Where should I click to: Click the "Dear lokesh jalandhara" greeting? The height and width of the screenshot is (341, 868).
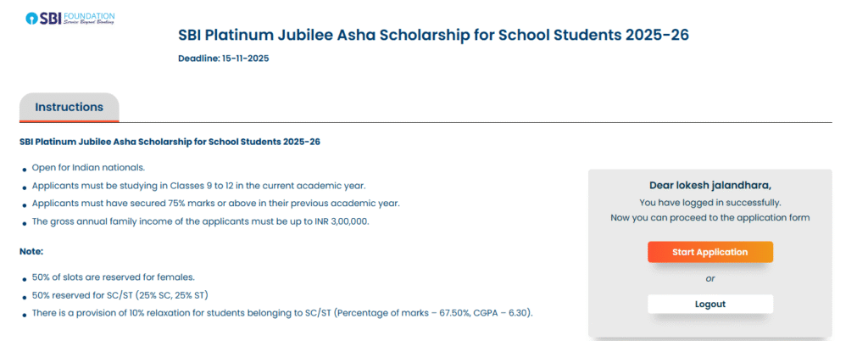coord(710,185)
